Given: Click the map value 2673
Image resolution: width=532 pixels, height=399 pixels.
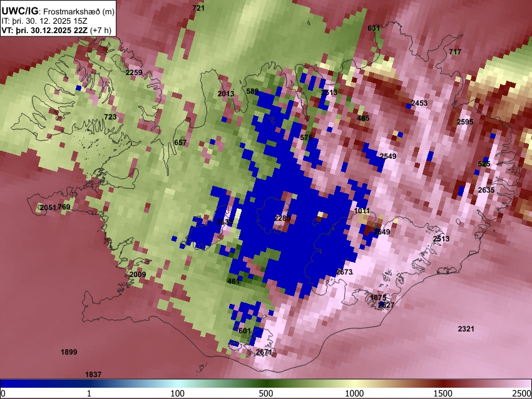Looking at the screenshot, I should [x=344, y=272].
